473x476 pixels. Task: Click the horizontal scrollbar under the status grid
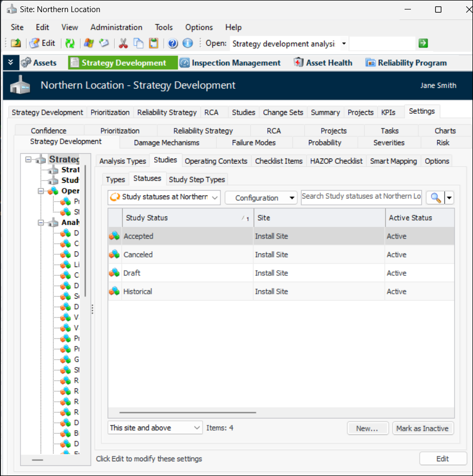point(187,413)
